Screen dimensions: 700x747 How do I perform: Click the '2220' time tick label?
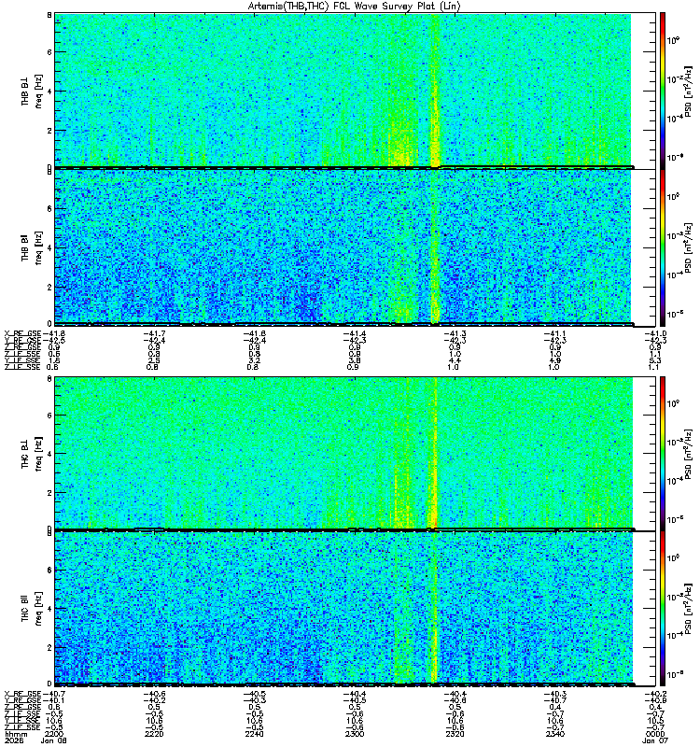click(153, 734)
